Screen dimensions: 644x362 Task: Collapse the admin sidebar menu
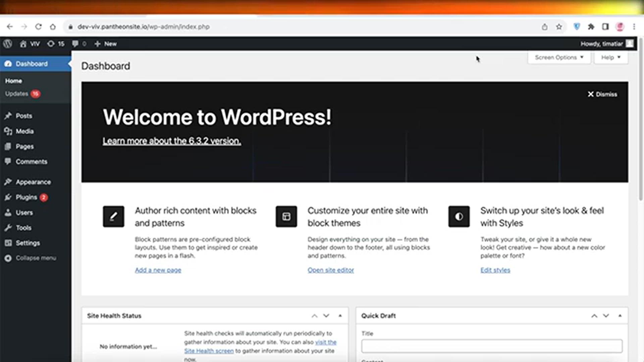tap(35, 258)
